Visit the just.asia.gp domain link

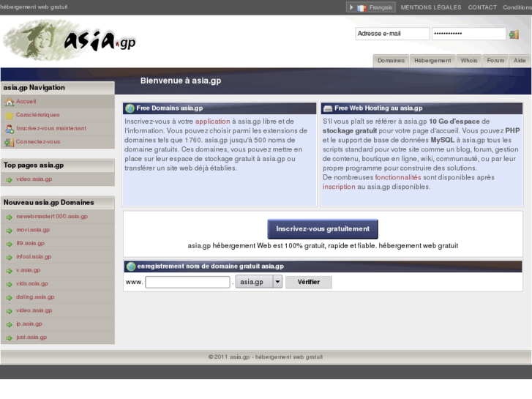31,338
